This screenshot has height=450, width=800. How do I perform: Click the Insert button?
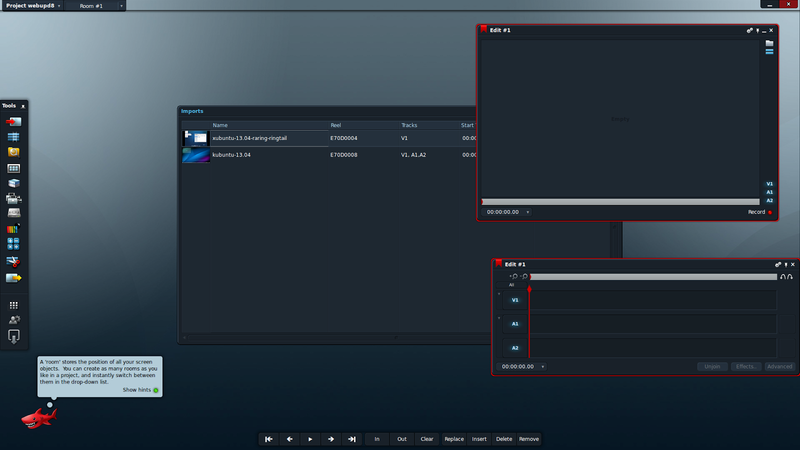point(479,439)
